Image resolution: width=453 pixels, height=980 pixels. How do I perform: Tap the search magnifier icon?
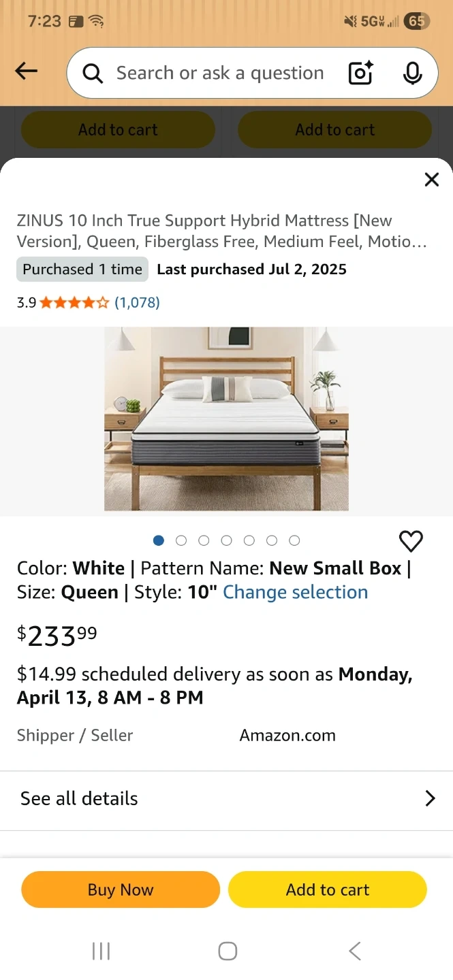point(93,73)
